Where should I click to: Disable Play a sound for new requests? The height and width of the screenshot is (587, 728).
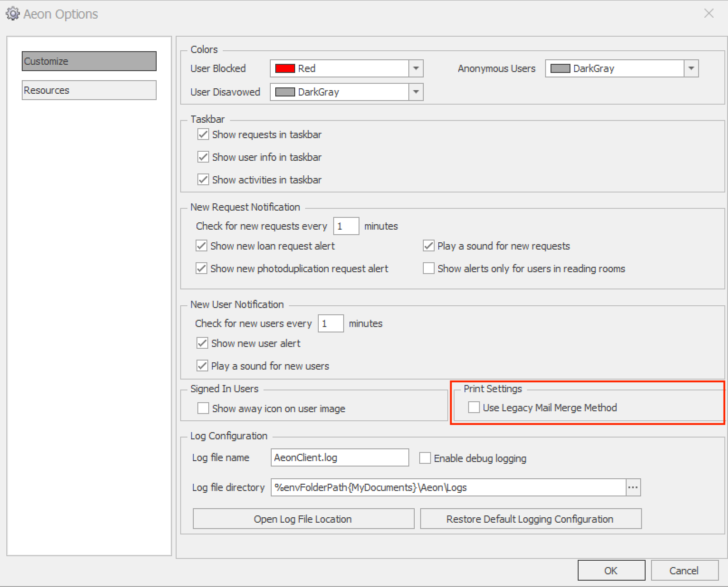[x=428, y=245]
